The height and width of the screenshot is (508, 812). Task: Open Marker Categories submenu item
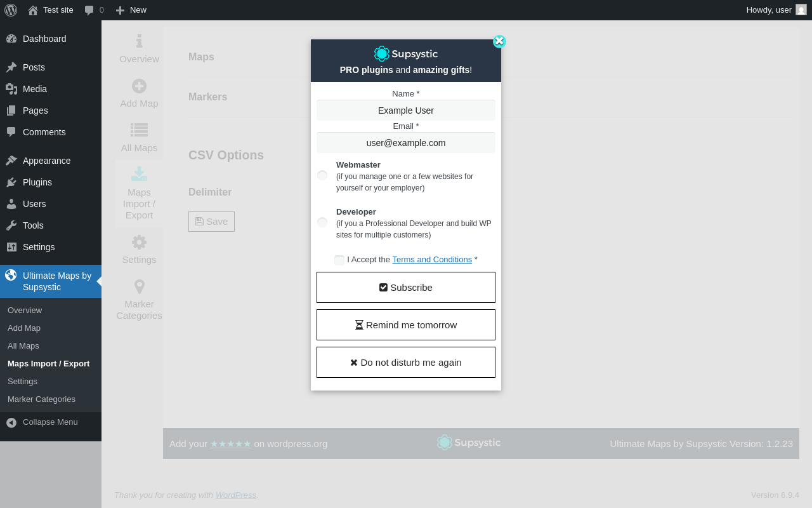41,399
